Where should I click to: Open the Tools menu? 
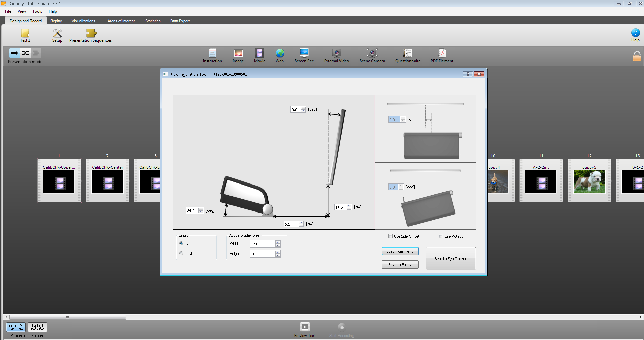(37, 11)
